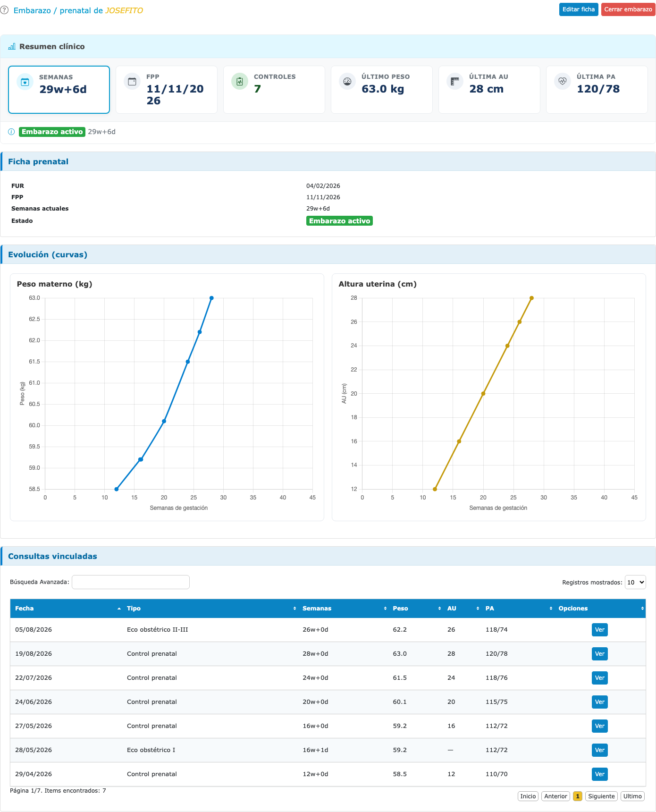Click the Último Peso scale icon
656x812 pixels.
tap(347, 81)
